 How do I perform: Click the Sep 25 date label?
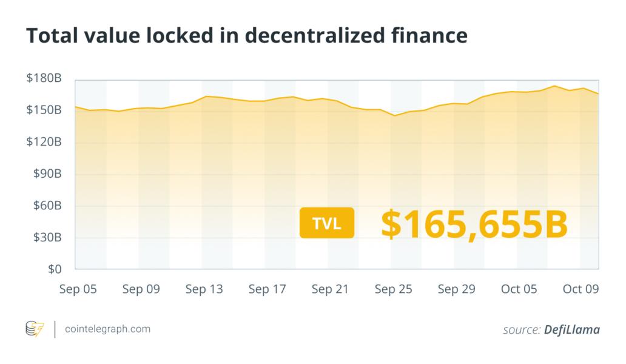393,289
